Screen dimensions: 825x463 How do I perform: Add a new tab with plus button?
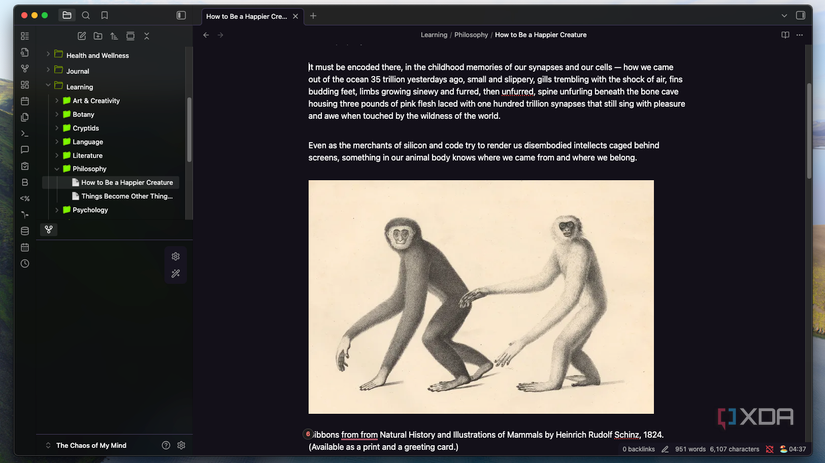(x=313, y=16)
